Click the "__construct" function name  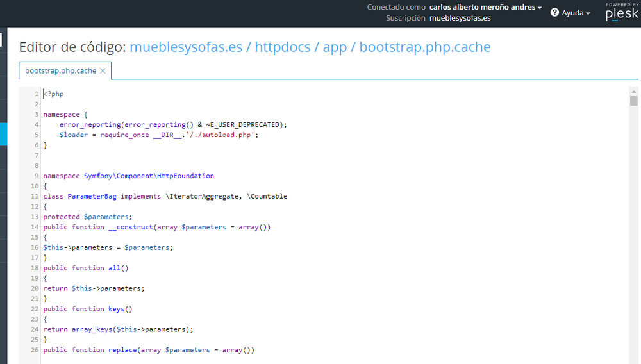pos(131,227)
